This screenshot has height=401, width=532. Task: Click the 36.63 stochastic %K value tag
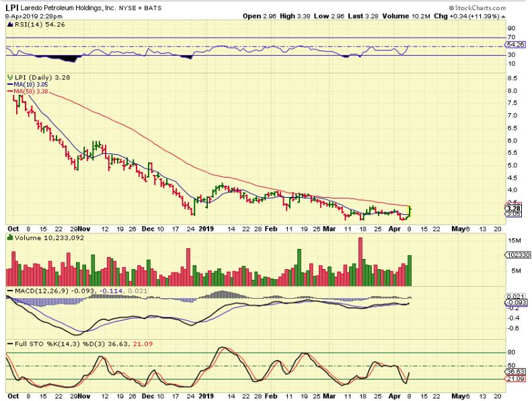[515, 371]
